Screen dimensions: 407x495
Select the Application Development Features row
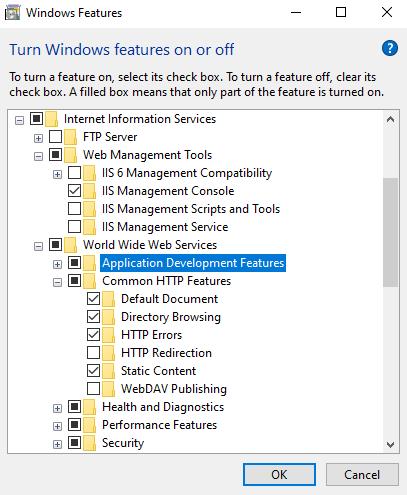coord(193,263)
